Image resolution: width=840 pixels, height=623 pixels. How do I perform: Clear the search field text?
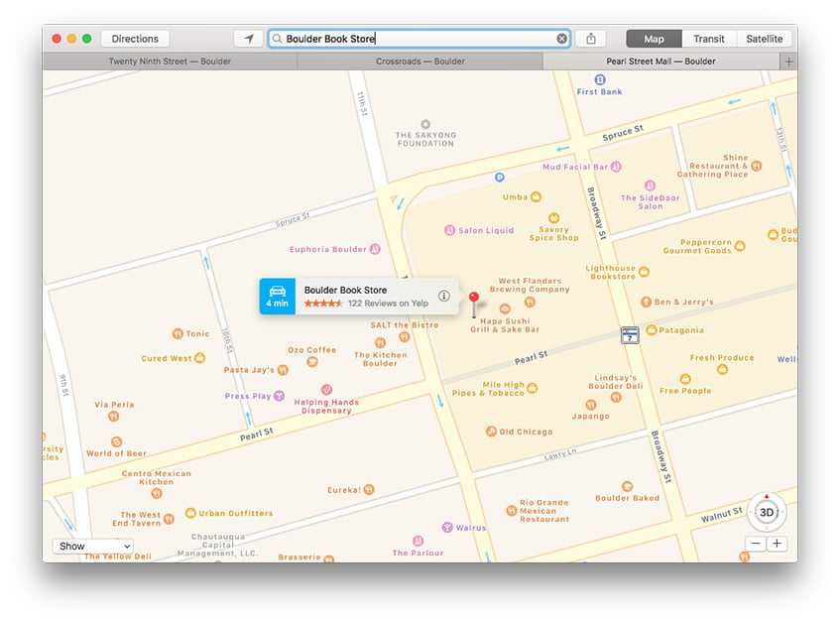point(561,39)
